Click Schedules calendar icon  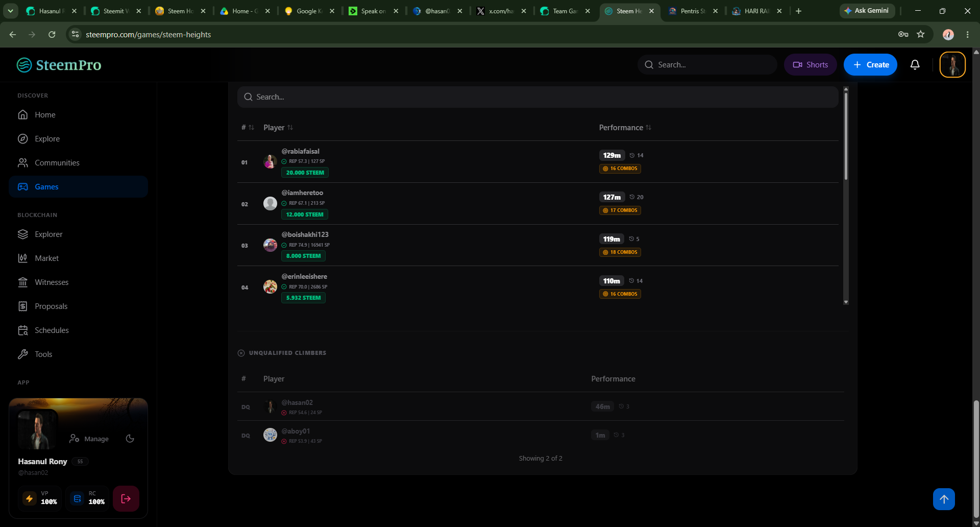pyautogui.click(x=23, y=330)
